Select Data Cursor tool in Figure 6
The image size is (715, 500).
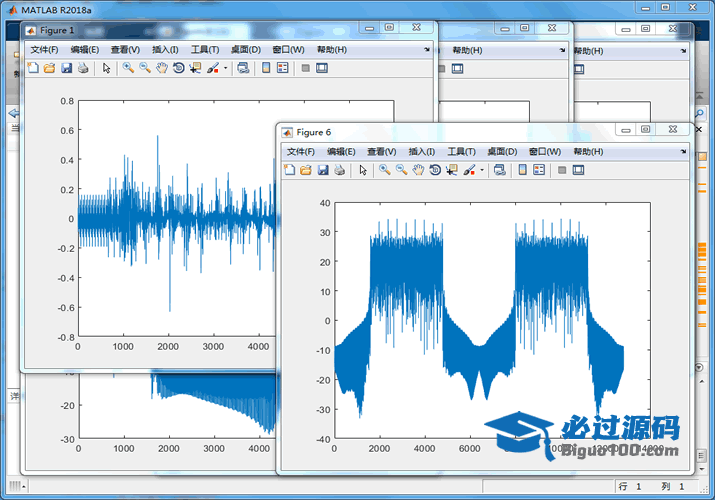click(x=451, y=170)
